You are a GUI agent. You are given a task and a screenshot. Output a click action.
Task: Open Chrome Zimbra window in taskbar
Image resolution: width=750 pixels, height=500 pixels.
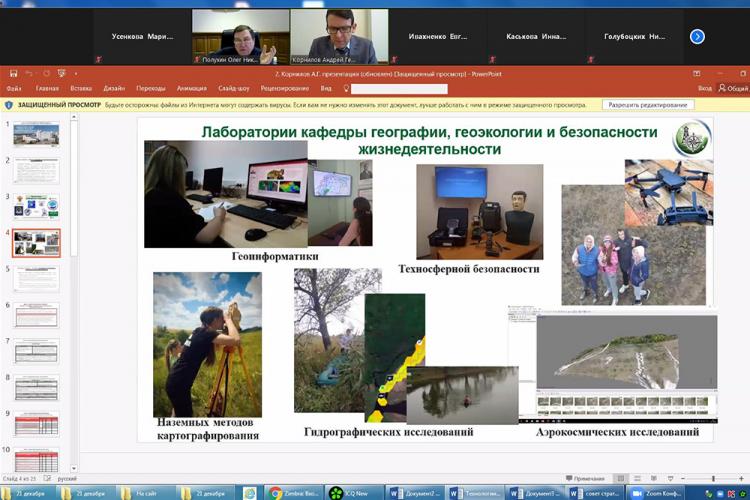293,493
